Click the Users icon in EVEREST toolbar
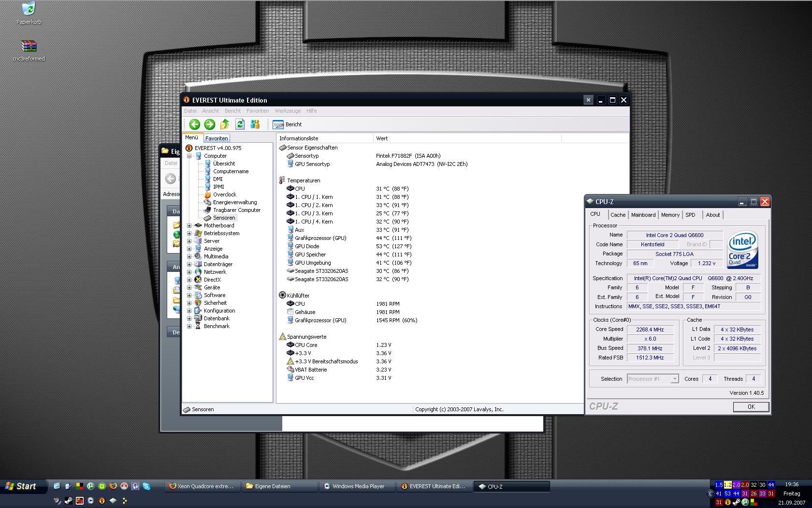This screenshot has width=812, height=508. coord(255,124)
